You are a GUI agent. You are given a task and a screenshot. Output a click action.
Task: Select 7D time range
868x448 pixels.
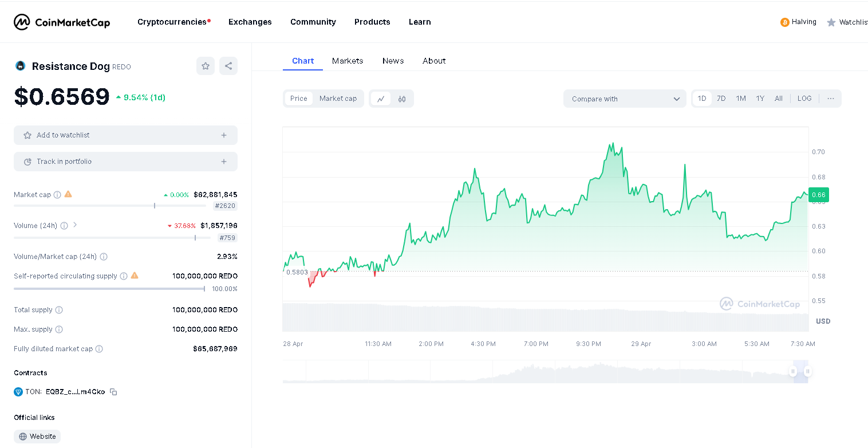coord(721,99)
